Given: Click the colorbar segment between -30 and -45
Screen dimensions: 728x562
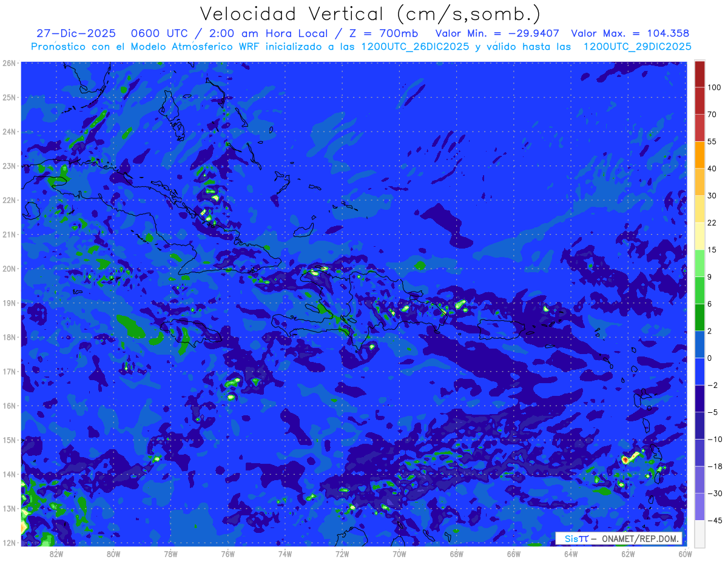Looking at the screenshot, I should [x=699, y=507].
